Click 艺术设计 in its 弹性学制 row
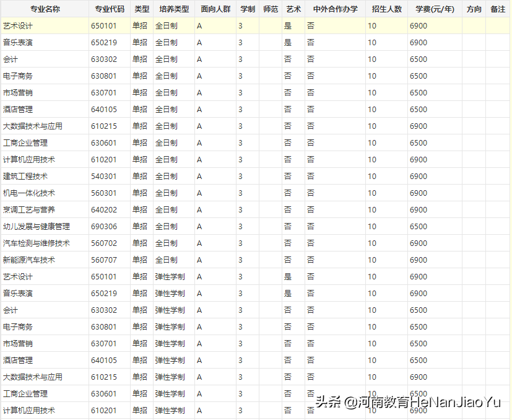This screenshot has width=512, height=420. pos(17,277)
